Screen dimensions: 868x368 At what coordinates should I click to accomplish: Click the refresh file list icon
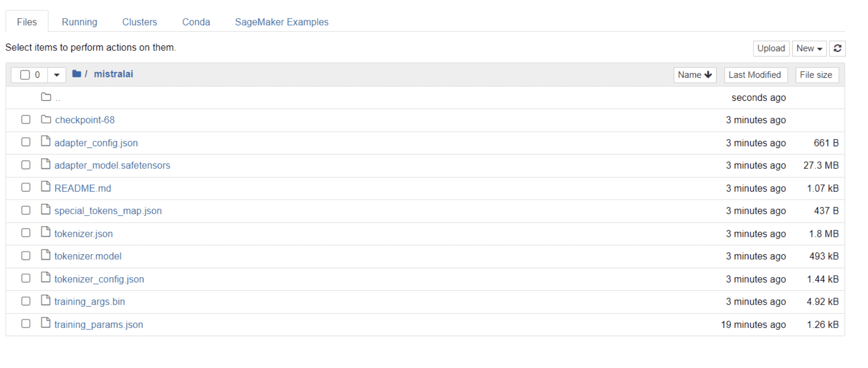click(x=837, y=48)
